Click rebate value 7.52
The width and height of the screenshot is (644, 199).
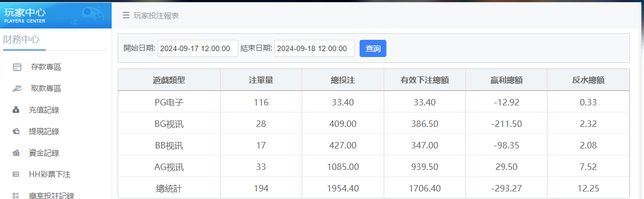coord(588,167)
